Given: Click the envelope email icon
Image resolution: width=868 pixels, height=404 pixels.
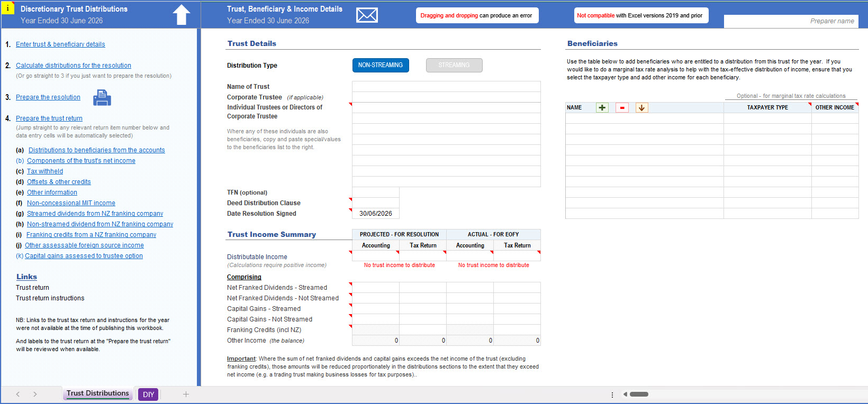Looking at the screenshot, I should coord(367,15).
